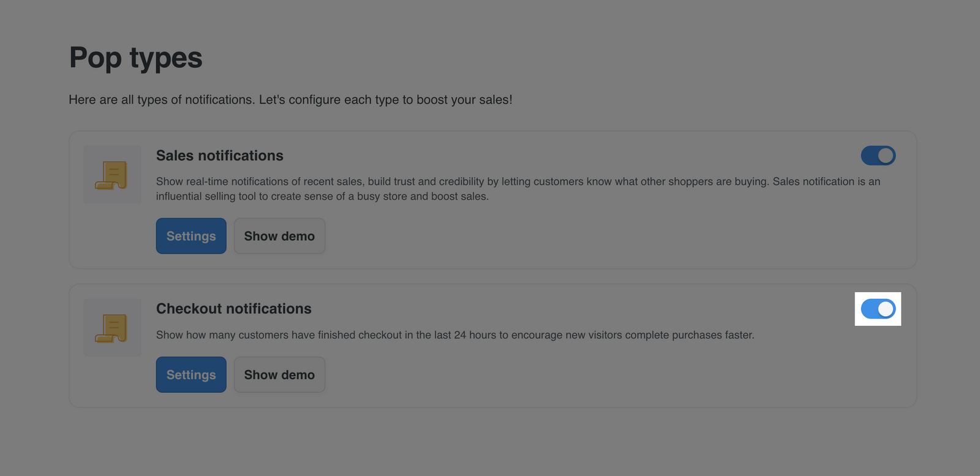Click 'boost your sales!' in the subtitle
Viewport: 980px width, 476px height.
point(464,100)
